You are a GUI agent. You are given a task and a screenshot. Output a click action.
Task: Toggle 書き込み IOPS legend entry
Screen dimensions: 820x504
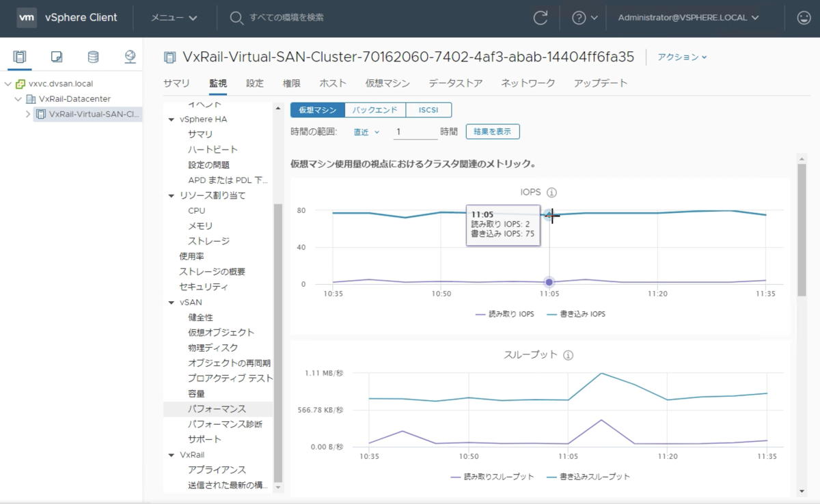tap(575, 314)
